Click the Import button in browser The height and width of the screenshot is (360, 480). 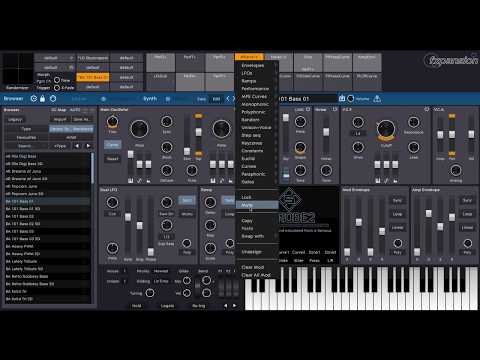(x=60, y=119)
